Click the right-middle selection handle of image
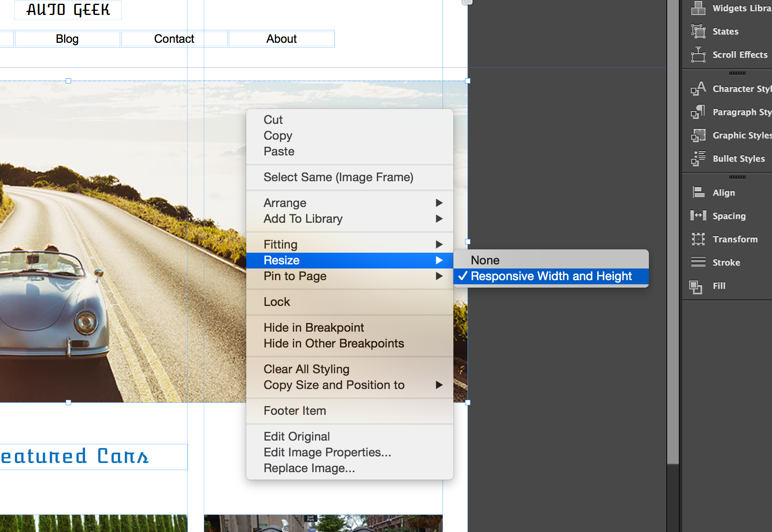This screenshot has width=772, height=532. 468,241
